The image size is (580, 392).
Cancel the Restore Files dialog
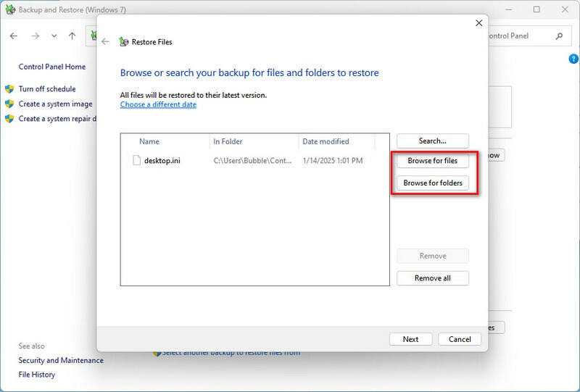460,339
